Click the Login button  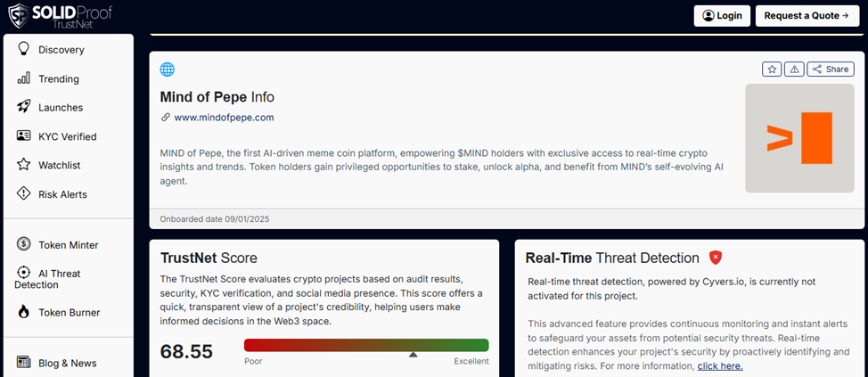coord(722,15)
